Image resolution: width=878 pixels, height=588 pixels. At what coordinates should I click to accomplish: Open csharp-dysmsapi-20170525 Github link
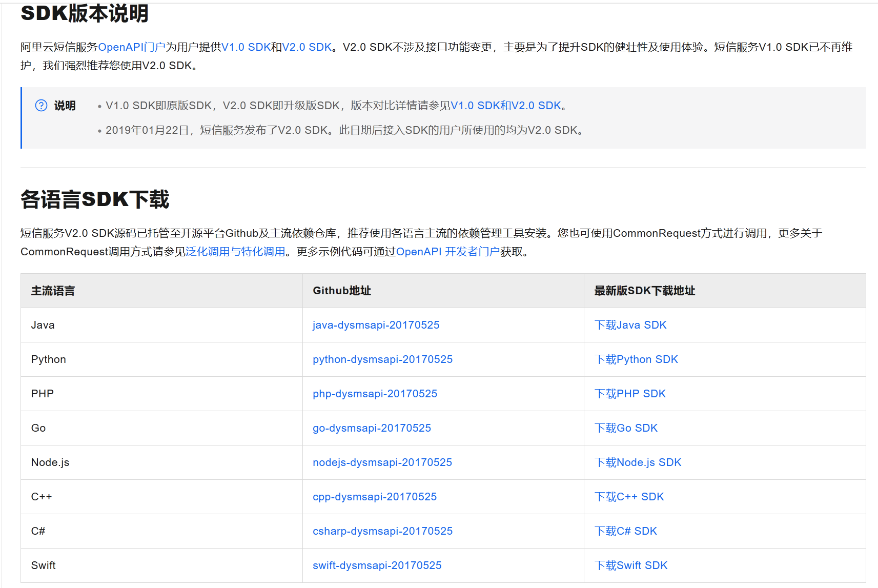[383, 531]
